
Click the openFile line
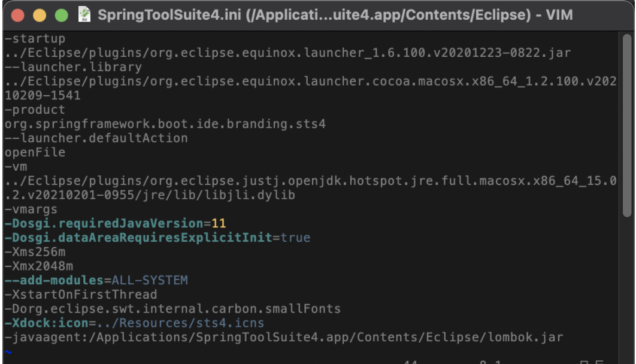point(35,153)
